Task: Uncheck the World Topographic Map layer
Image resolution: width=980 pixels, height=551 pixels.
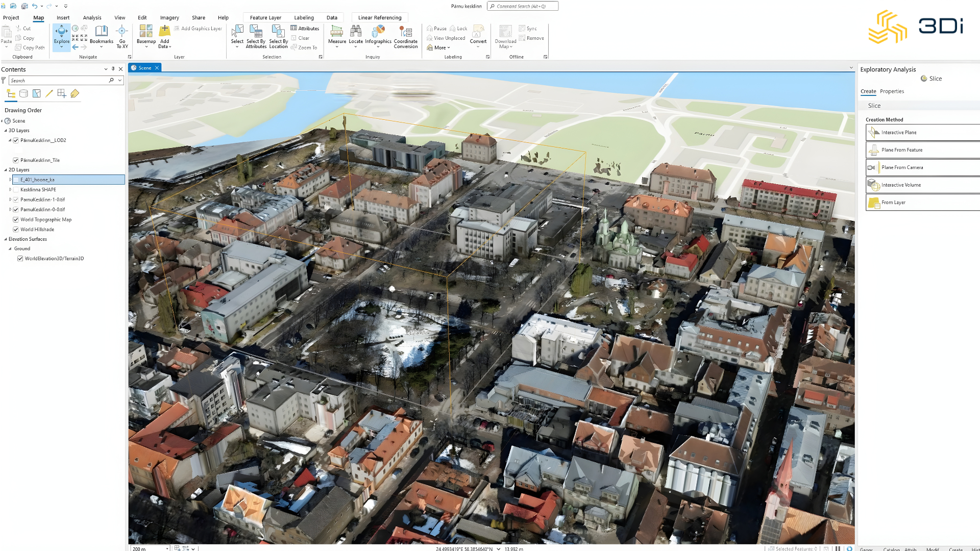Action: pos(16,220)
